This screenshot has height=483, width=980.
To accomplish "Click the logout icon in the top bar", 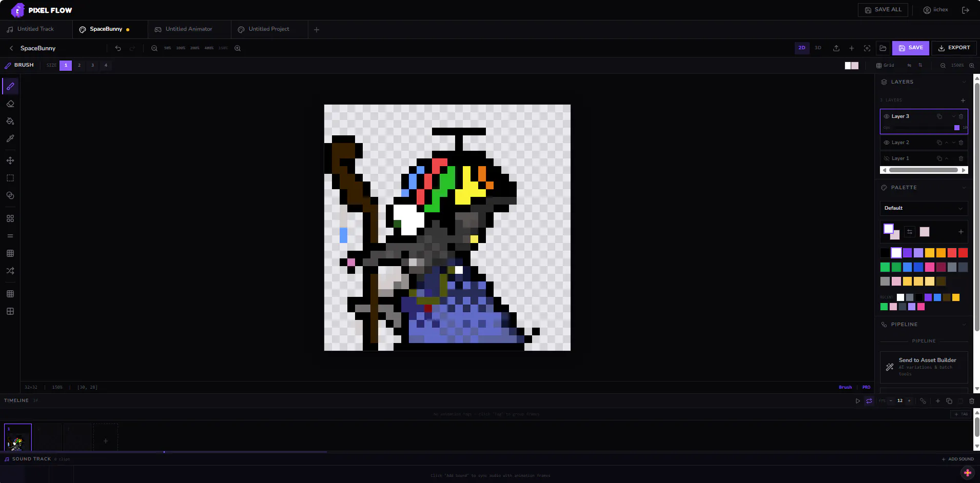I will click(x=966, y=10).
